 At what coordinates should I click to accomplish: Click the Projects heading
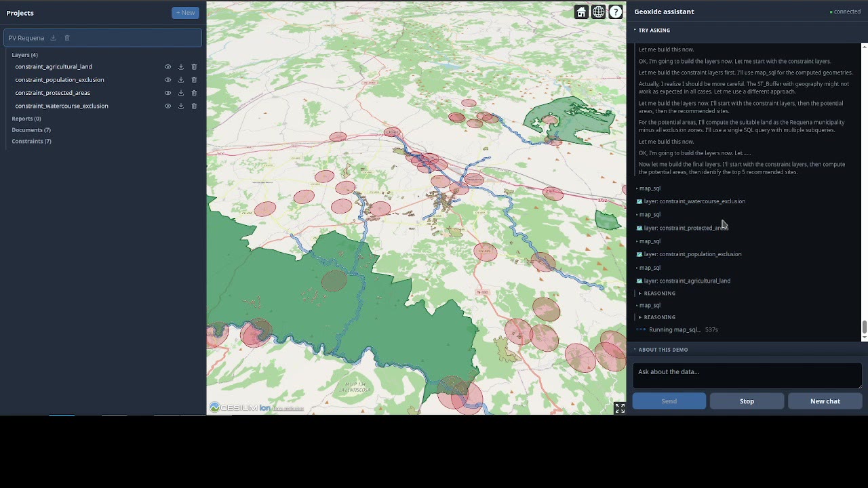pos(20,13)
